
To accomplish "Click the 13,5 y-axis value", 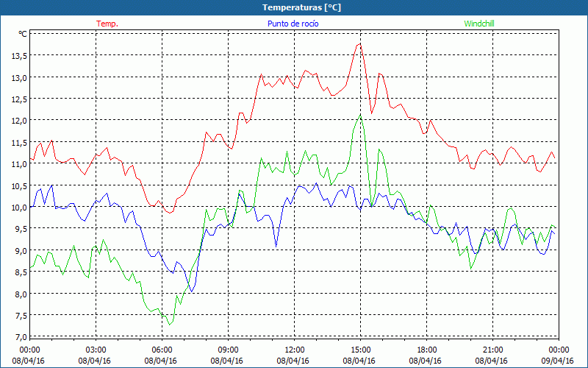I will [19, 56].
